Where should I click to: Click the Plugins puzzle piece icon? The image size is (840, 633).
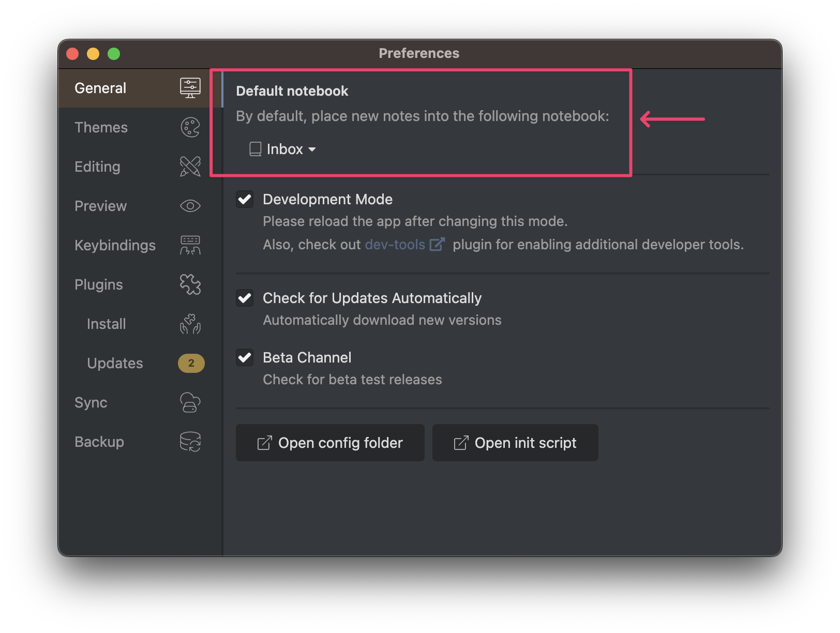point(190,284)
